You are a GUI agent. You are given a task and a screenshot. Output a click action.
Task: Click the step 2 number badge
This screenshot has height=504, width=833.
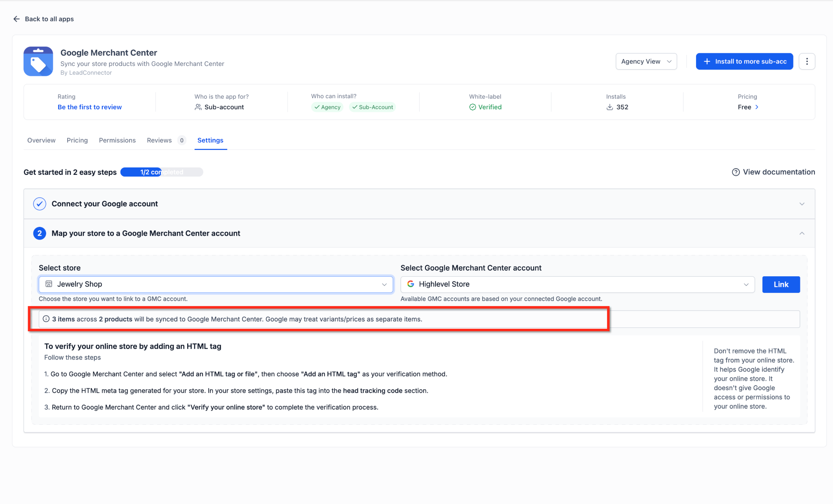click(40, 233)
